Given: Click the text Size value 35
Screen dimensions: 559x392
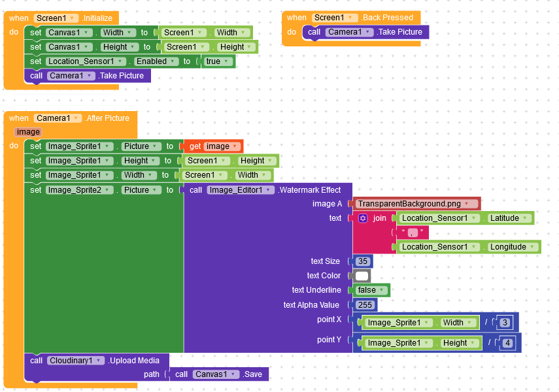Looking at the screenshot, I should 363,261.
